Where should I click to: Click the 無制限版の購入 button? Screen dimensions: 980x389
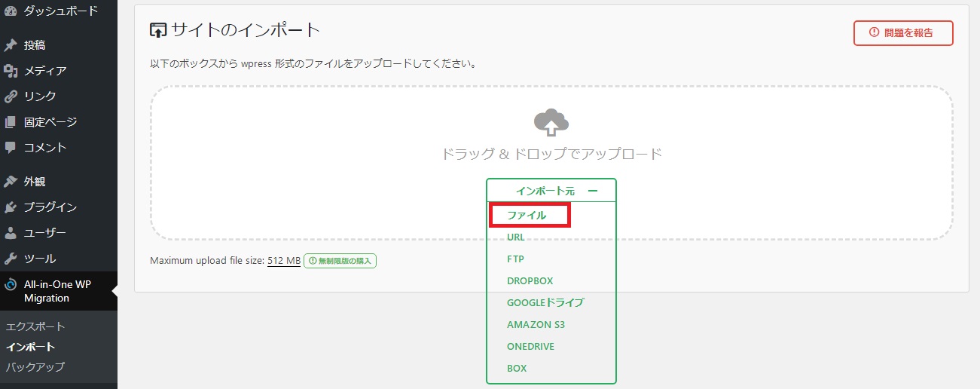click(340, 261)
